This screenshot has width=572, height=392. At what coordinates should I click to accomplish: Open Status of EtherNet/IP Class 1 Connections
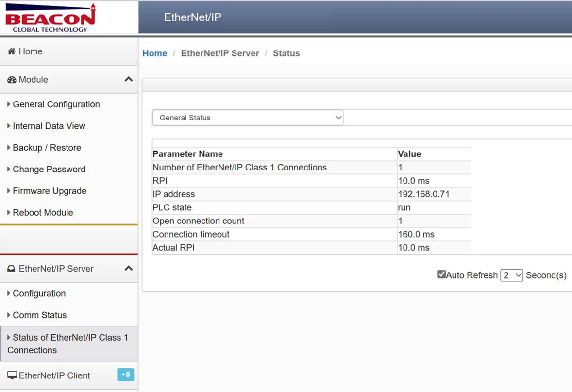point(69,344)
